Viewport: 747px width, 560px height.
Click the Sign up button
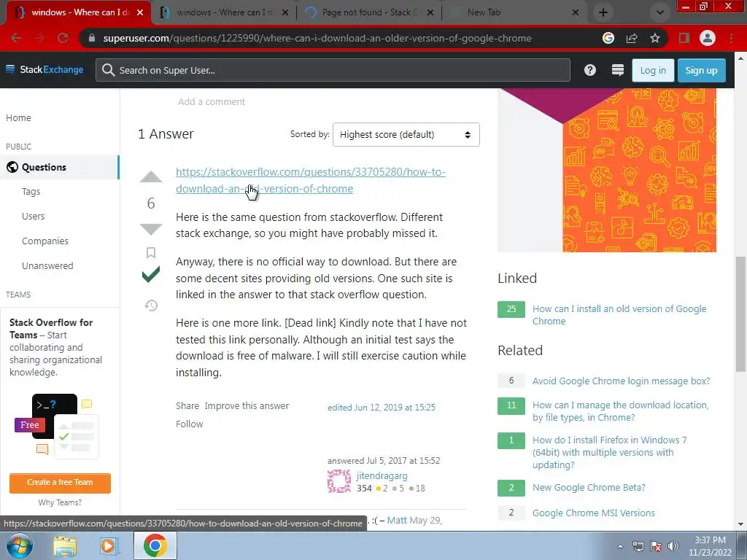[x=701, y=71]
